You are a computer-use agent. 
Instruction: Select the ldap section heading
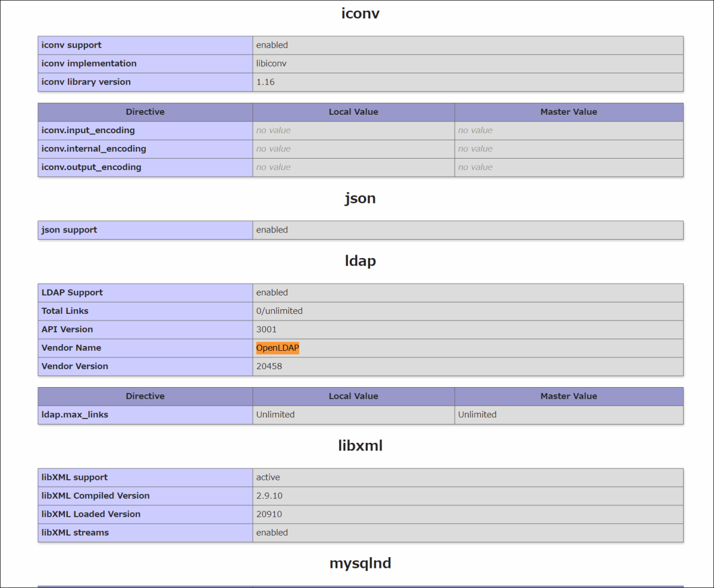click(x=360, y=261)
